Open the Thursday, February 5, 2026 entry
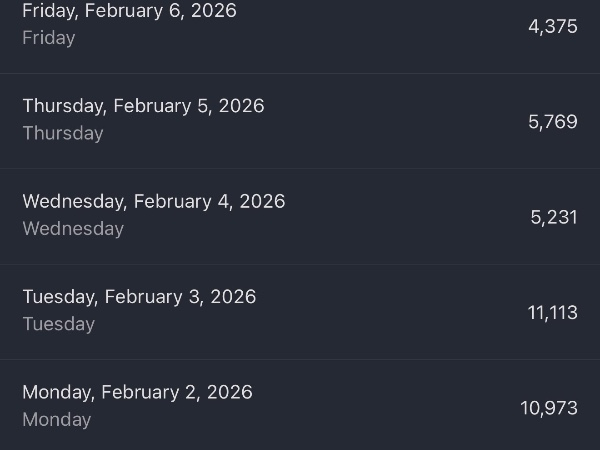The image size is (600, 450). click(x=143, y=106)
